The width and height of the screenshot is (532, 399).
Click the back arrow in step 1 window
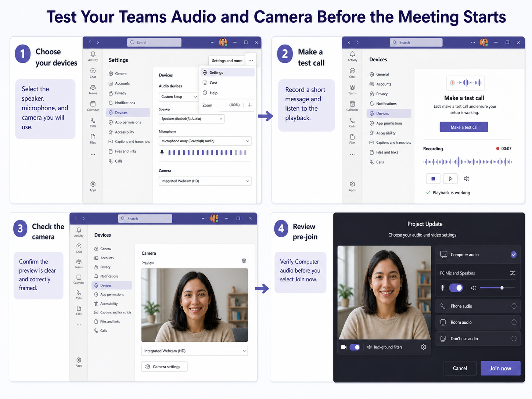90,42
